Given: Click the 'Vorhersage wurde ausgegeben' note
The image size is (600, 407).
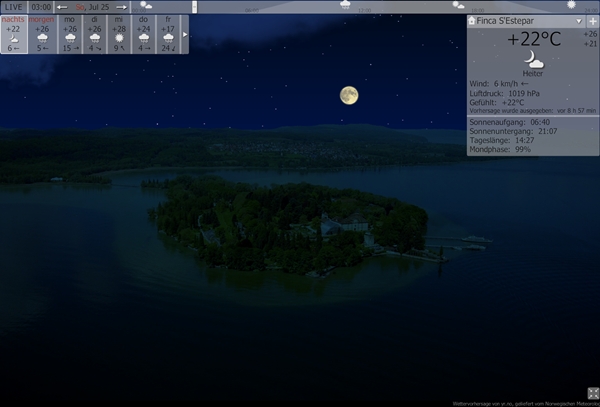Looking at the screenshot, I should (533, 111).
